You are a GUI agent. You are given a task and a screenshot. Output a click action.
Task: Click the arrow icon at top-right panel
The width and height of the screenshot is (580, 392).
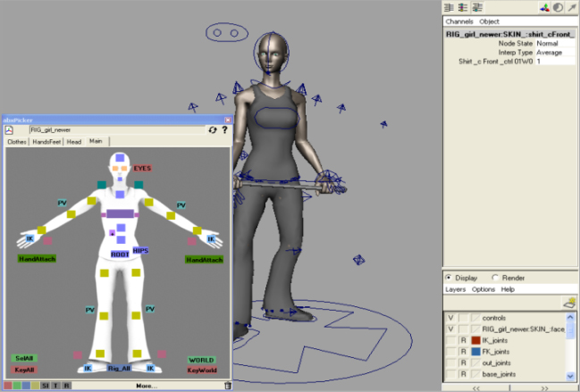pyautogui.click(x=571, y=7)
